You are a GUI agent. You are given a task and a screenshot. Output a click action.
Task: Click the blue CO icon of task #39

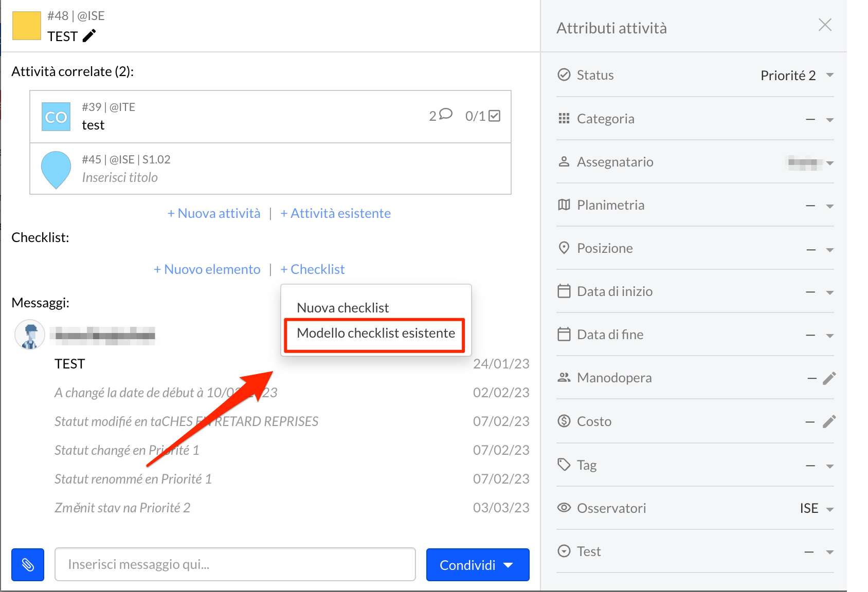(x=56, y=117)
